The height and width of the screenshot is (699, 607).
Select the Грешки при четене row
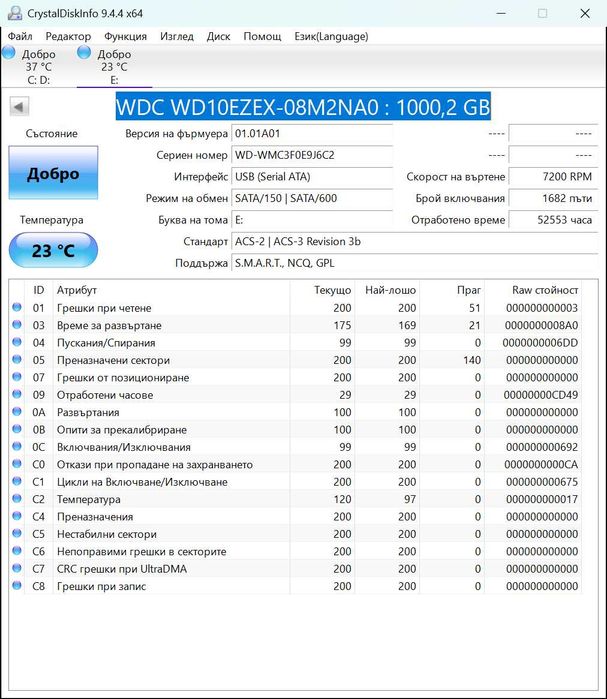pyautogui.click(x=296, y=308)
